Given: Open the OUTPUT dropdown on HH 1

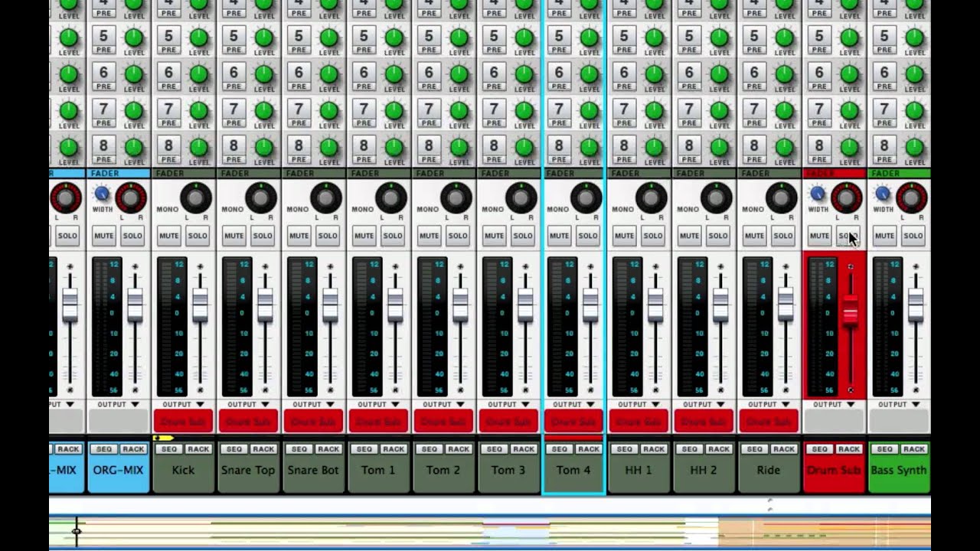Looking at the screenshot, I should pos(639,404).
